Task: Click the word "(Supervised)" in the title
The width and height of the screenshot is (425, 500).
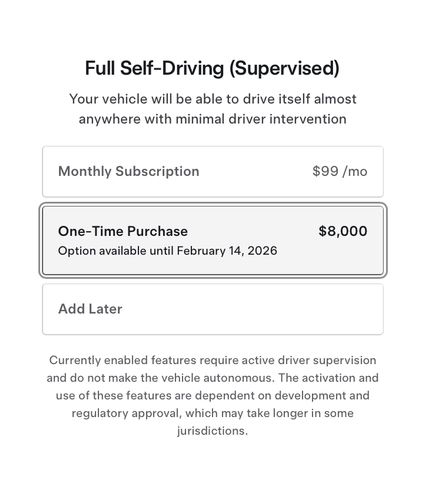Action: (284, 68)
